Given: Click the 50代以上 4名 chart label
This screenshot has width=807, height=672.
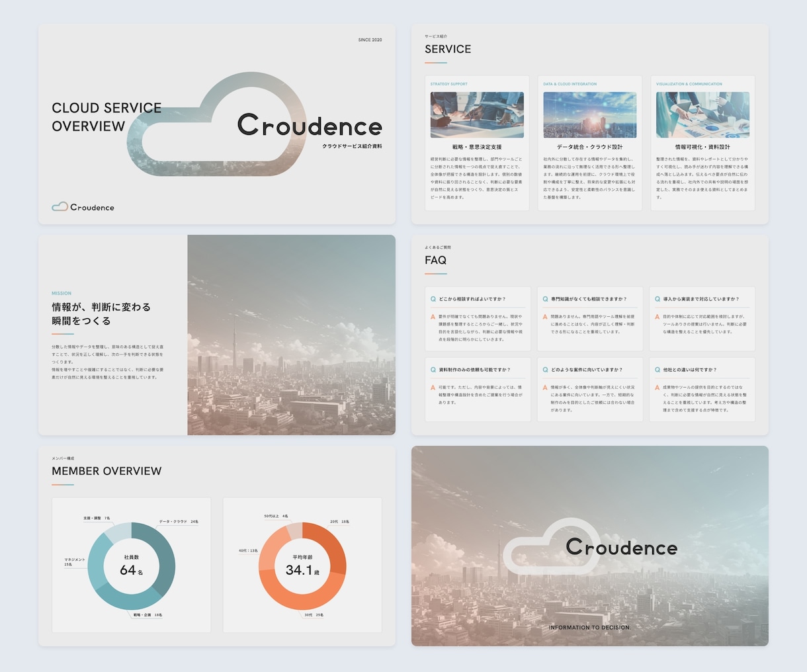Looking at the screenshot, I should click(x=276, y=516).
